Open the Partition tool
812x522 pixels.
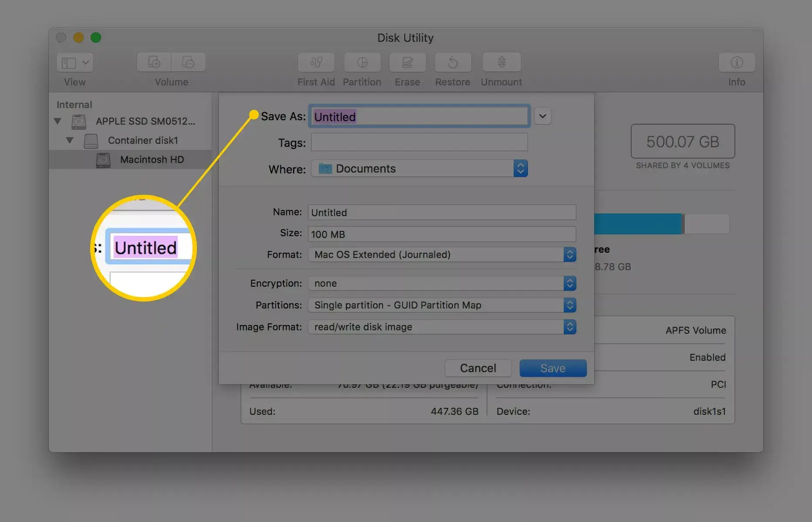(x=362, y=63)
